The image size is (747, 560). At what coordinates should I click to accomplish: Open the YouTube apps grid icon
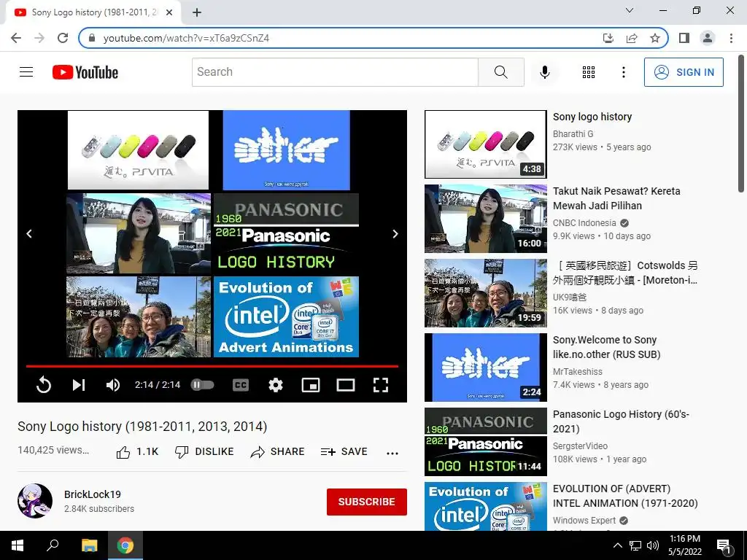pos(589,72)
